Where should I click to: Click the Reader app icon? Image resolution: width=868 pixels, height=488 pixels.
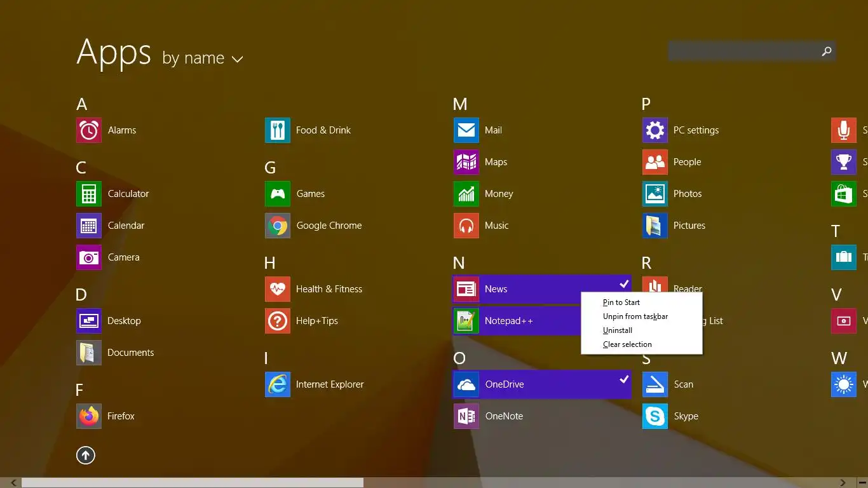click(655, 285)
